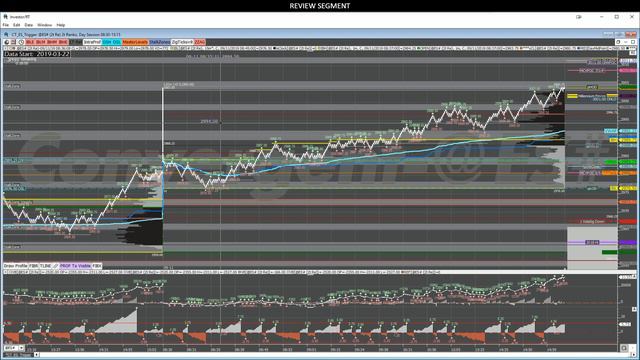Click the chart window icon beside CT_ES_Trigger title

point(6,35)
